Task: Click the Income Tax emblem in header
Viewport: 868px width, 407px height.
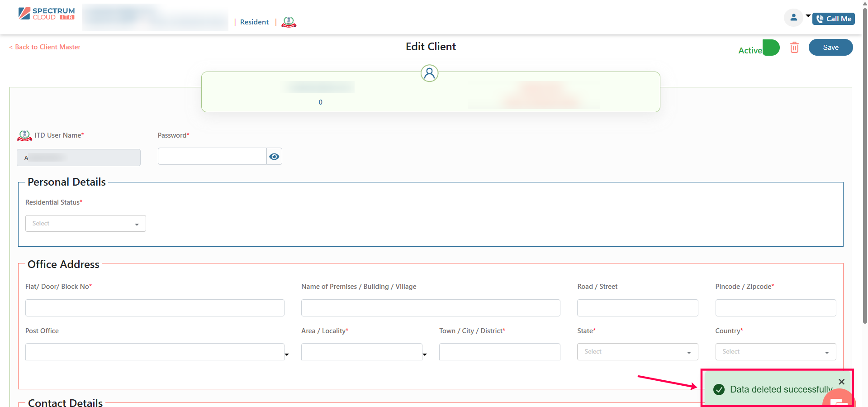Action: click(289, 22)
